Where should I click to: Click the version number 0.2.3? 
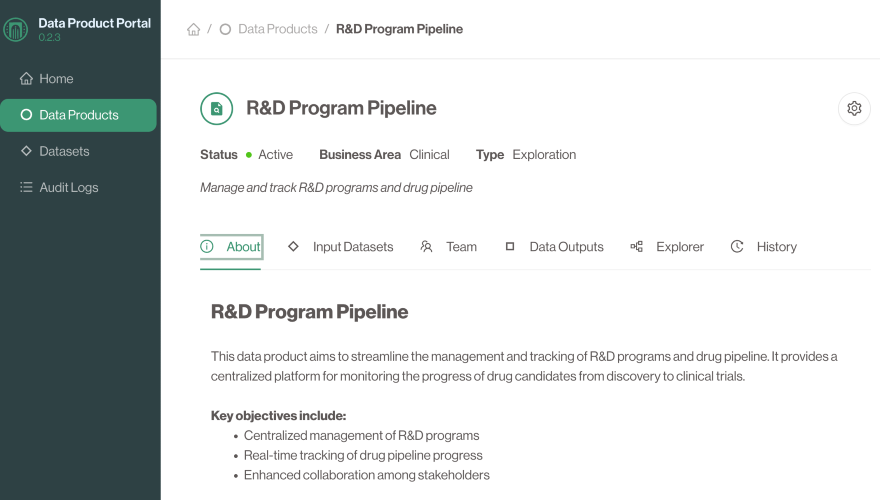(49, 38)
